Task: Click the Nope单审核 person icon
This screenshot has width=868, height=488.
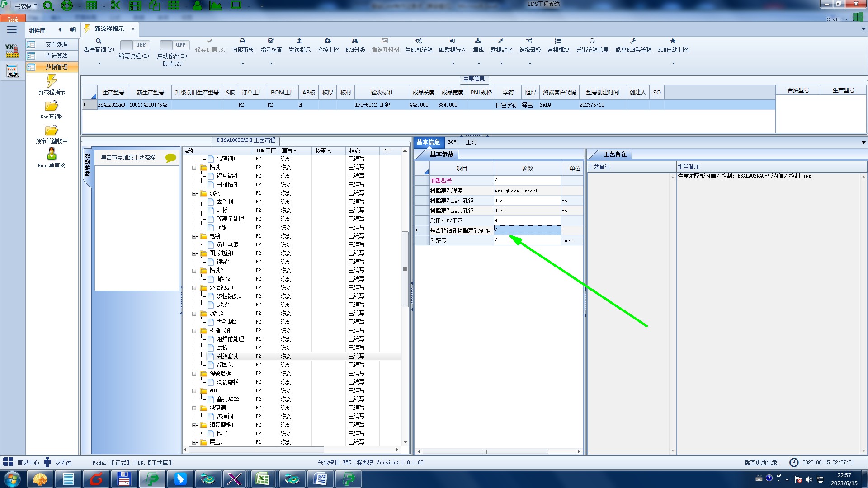Action: (52, 154)
